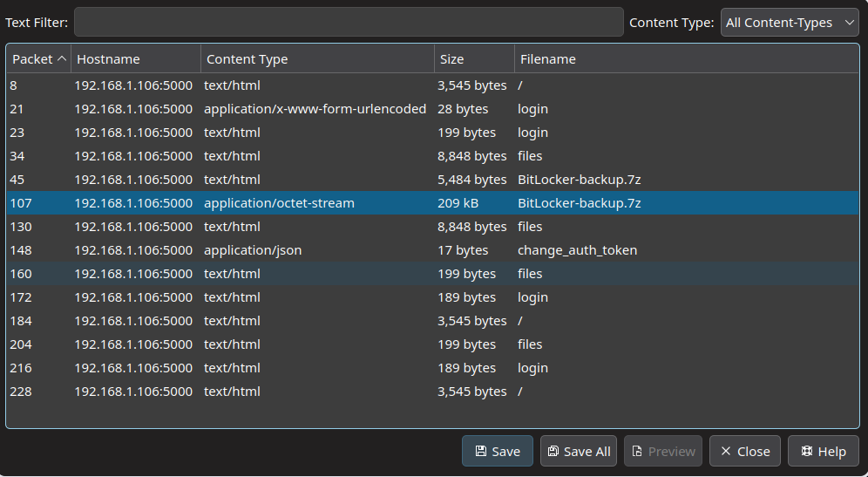
Task: Click the Help lifebuoy icon
Action: pyautogui.click(x=806, y=452)
